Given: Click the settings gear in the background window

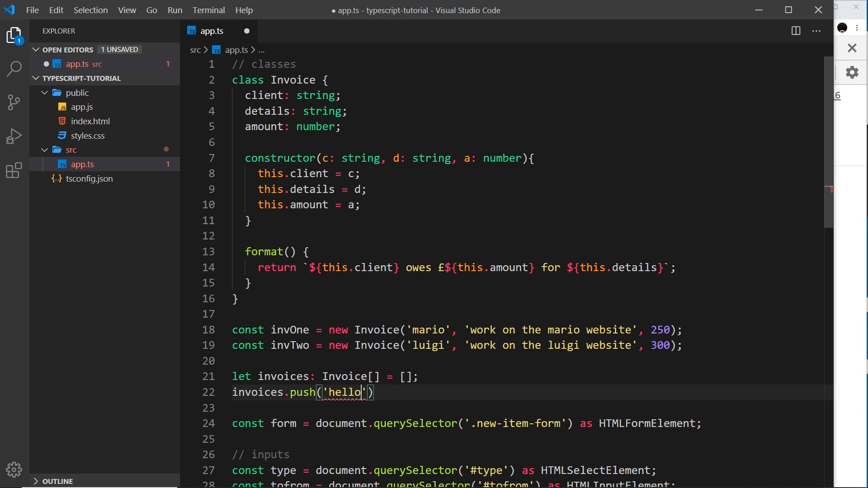Looking at the screenshot, I should pos(852,72).
